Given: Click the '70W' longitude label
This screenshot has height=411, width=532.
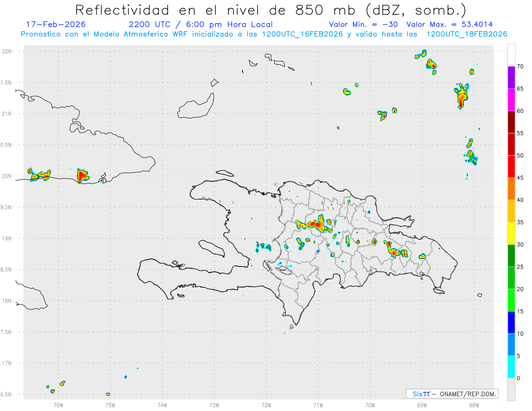Looking at the screenshot, I should click(x=370, y=405).
